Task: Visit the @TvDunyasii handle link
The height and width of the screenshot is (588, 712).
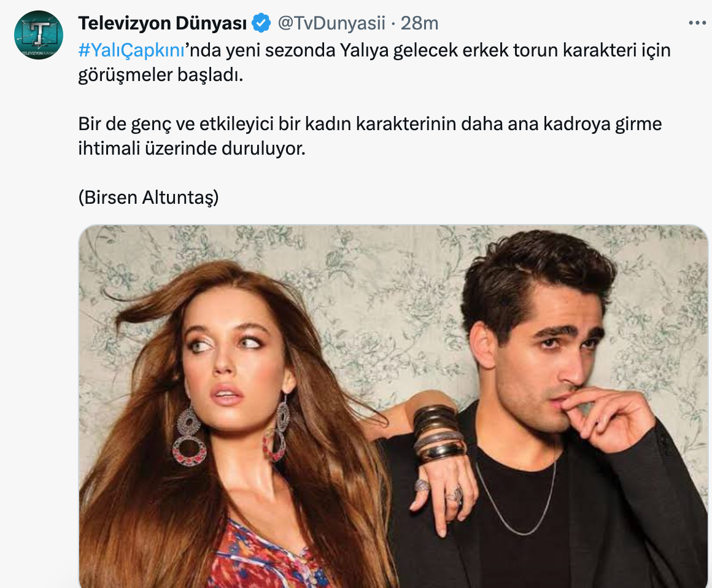Action: click(x=331, y=23)
